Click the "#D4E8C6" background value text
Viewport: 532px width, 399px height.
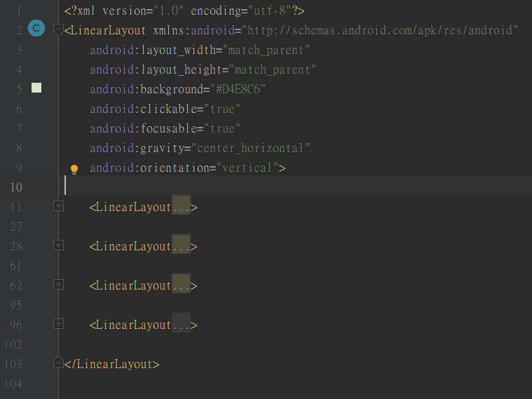[238, 89]
